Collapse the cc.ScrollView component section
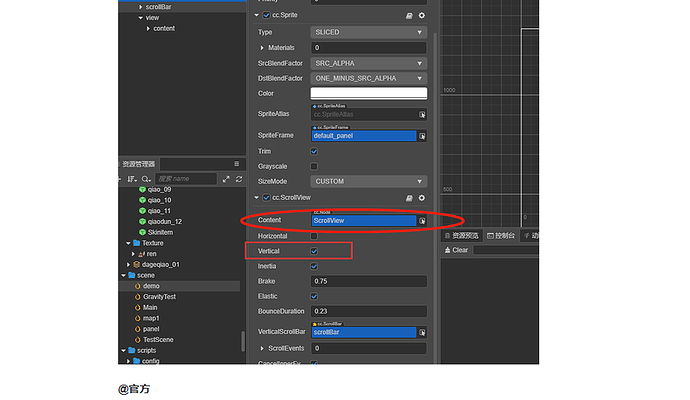Screen dimensions: 690x400 click(257, 198)
